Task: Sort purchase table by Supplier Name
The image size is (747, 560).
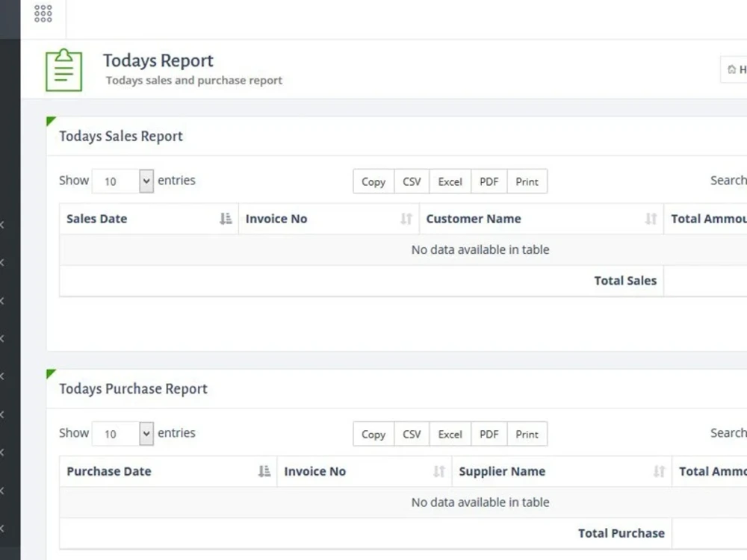Action: pyautogui.click(x=562, y=471)
